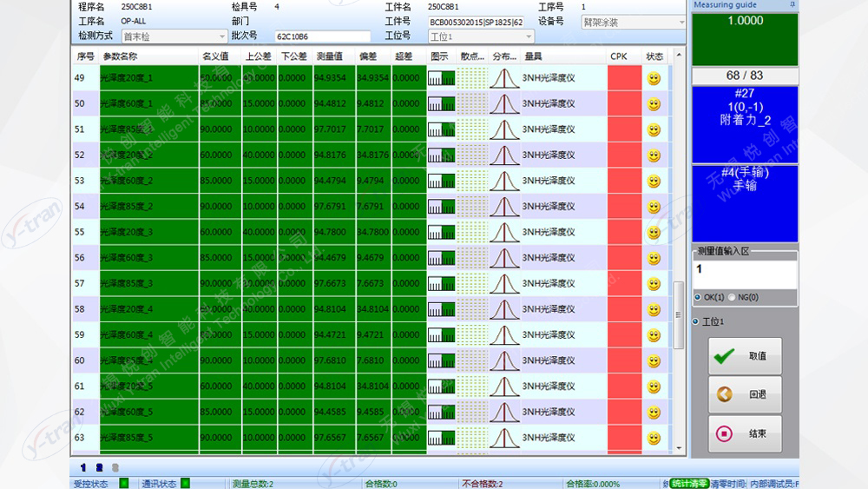Click the green 受控状态 indicator in status bar

123,483
